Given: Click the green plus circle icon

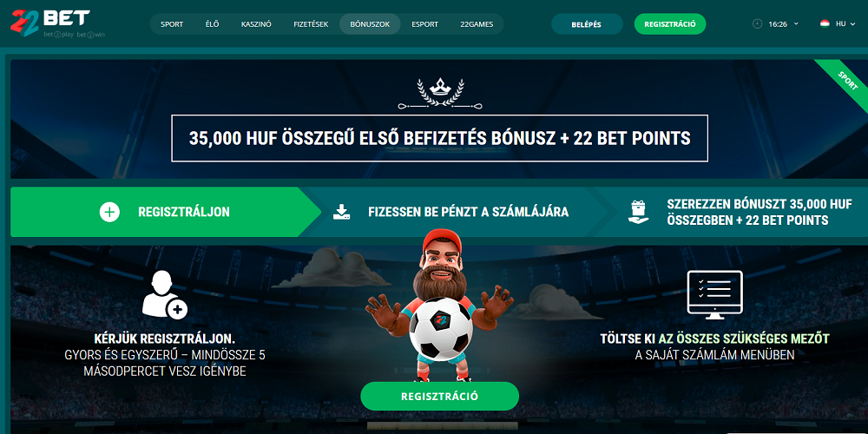Looking at the screenshot, I should (x=109, y=212).
